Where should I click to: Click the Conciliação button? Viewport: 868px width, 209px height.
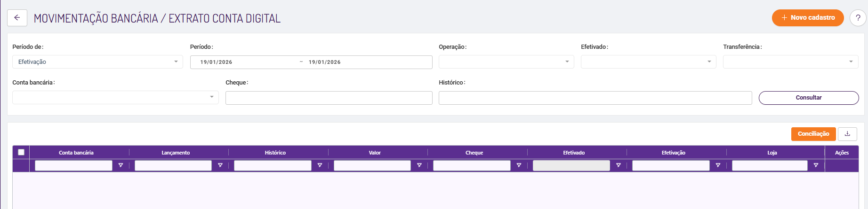tap(813, 134)
